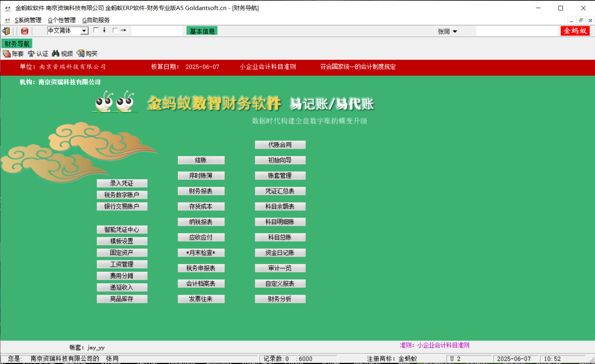
Task: Expand the 中文简体 language dropdown
Action: (x=84, y=31)
